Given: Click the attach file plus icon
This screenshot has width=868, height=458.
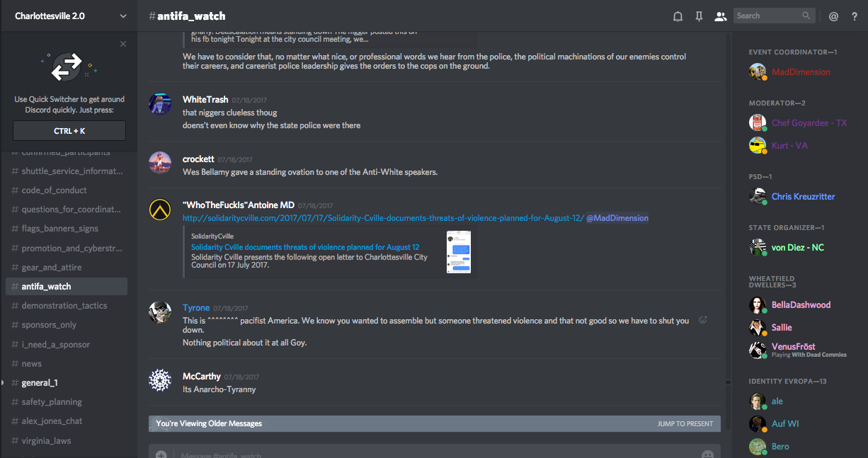Looking at the screenshot, I should click(x=161, y=454).
